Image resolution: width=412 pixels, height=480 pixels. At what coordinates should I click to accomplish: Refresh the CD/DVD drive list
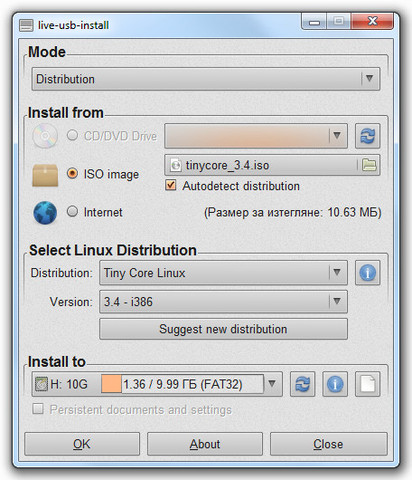click(x=367, y=136)
